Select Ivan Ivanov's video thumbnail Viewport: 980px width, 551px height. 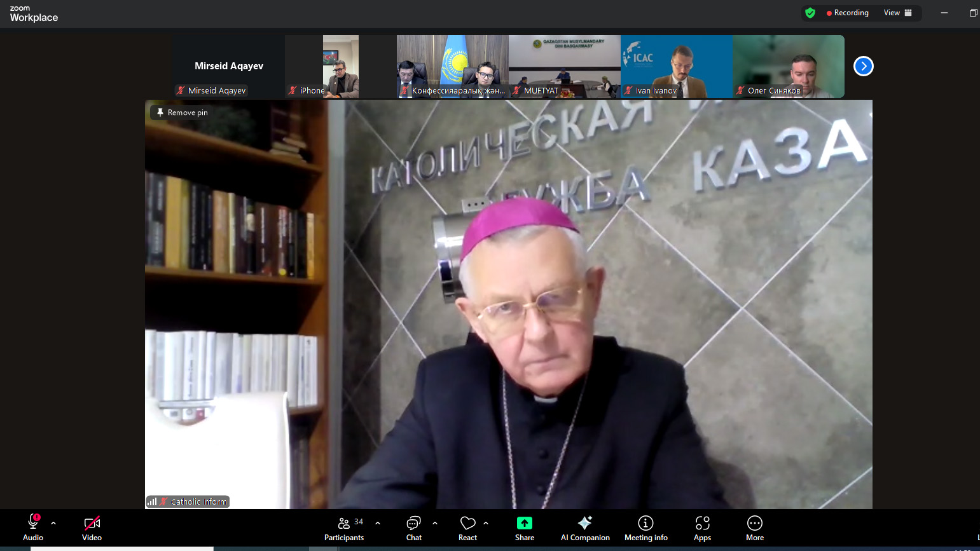676,66
